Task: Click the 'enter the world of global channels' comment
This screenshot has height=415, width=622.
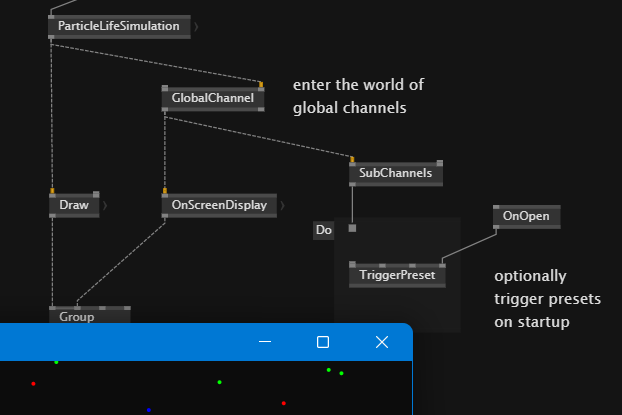Action: [x=358, y=96]
